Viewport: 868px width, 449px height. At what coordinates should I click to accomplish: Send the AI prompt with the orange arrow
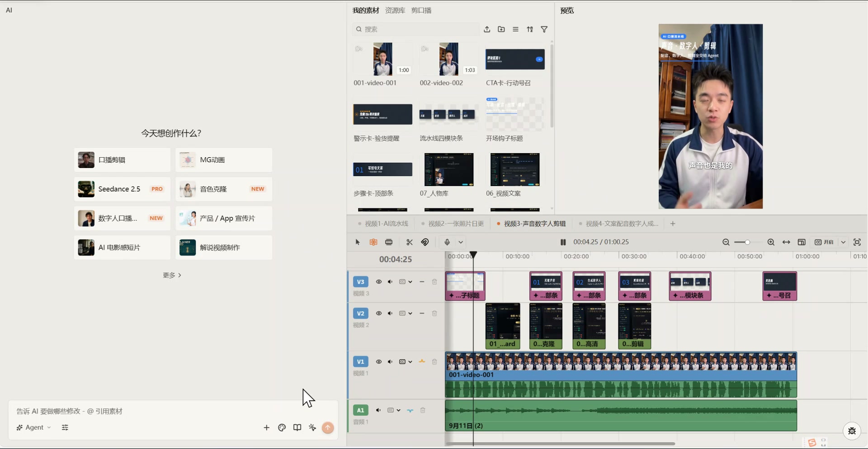(x=328, y=427)
